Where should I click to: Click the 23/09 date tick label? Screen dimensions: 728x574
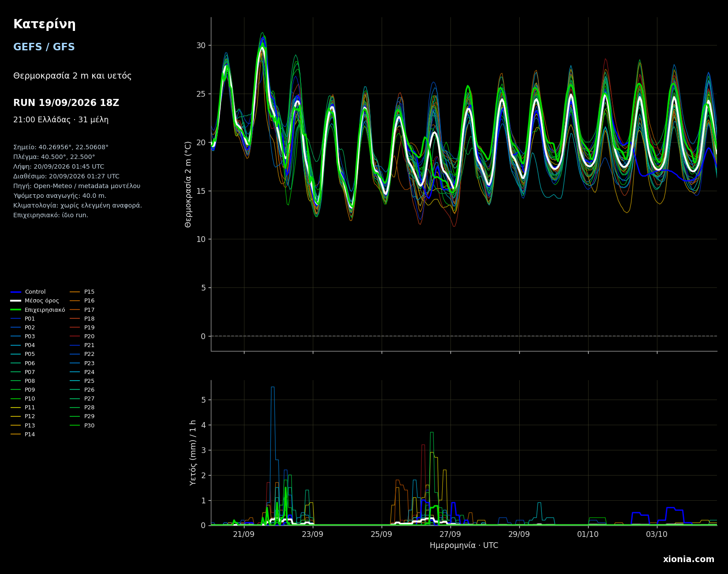point(313,534)
